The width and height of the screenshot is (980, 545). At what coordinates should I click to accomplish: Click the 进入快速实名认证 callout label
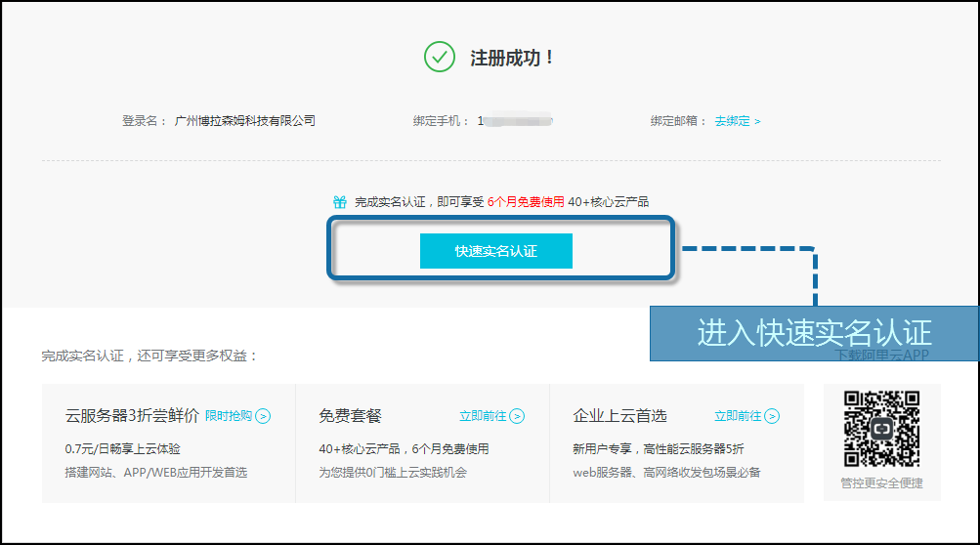point(814,332)
